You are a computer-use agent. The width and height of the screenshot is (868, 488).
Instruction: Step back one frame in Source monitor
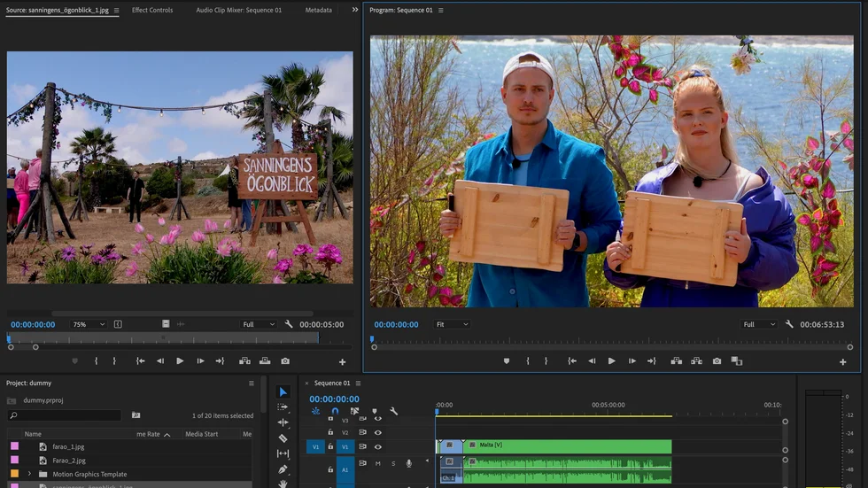click(x=160, y=361)
